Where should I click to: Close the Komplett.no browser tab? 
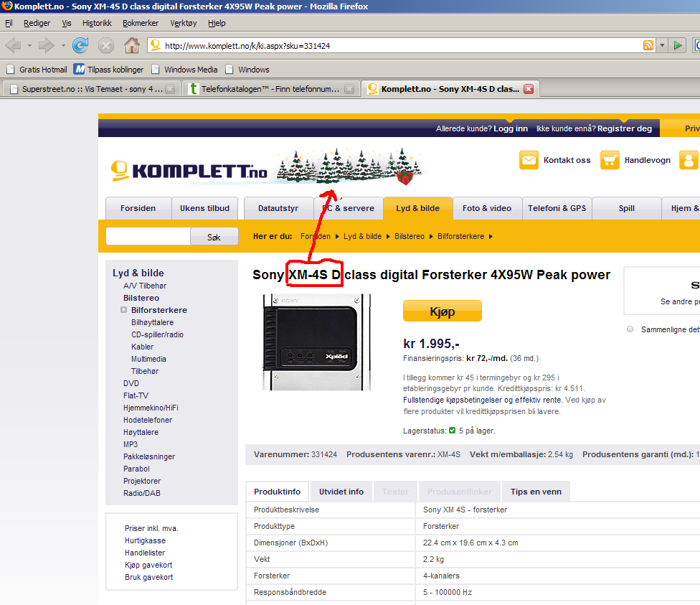tap(529, 89)
